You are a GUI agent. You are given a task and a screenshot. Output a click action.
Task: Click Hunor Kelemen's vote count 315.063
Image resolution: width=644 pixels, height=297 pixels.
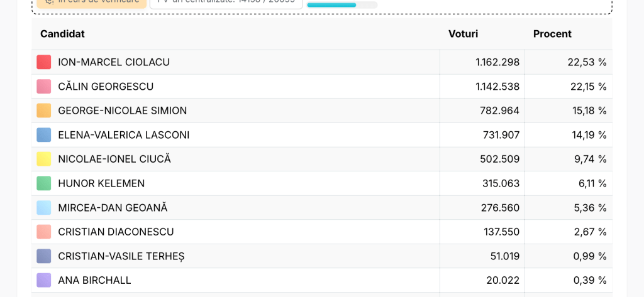pyautogui.click(x=501, y=183)
